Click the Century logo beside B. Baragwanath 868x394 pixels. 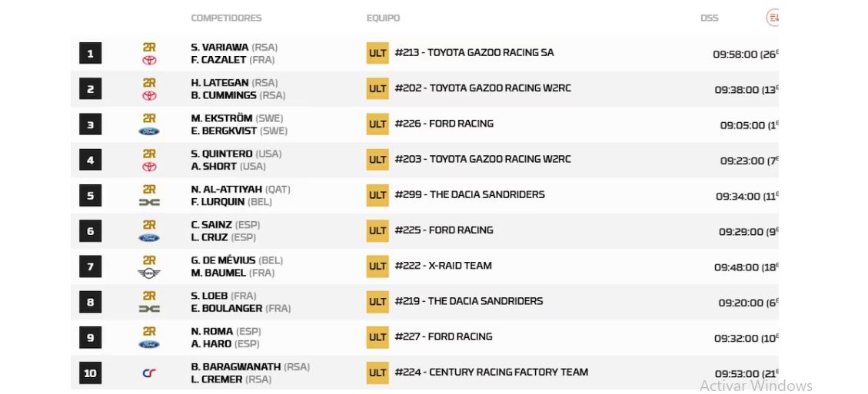pos(149,373)
